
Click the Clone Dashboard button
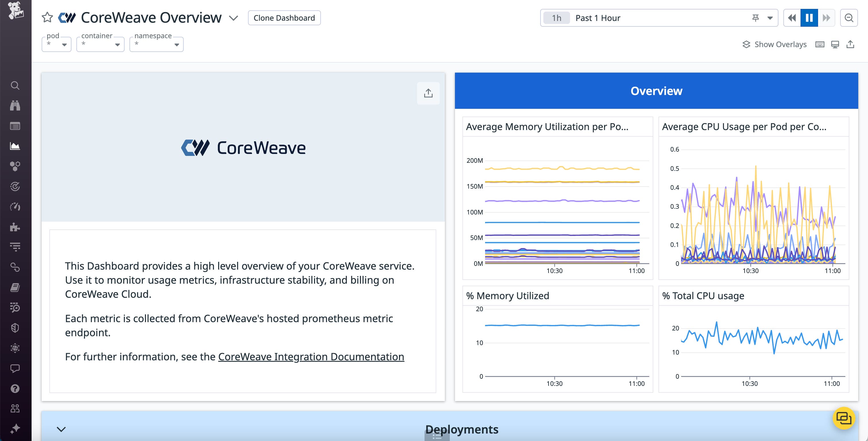click(284, 18)
